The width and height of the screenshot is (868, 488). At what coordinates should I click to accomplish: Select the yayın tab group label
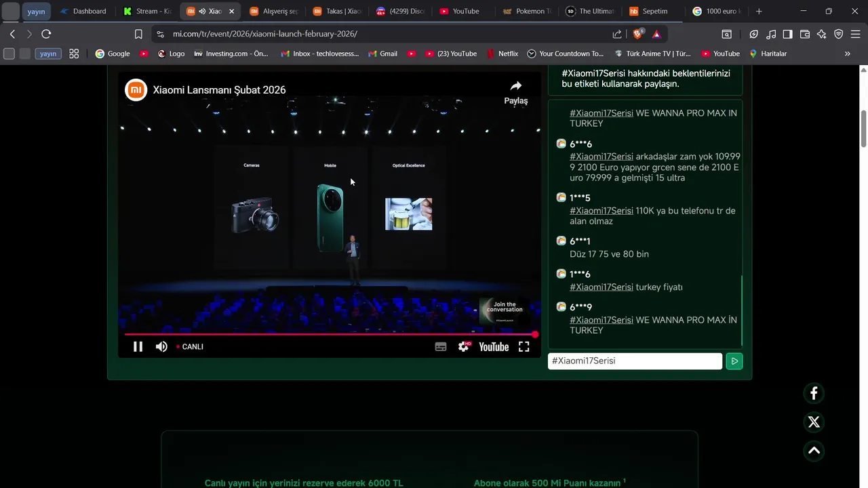36,12
